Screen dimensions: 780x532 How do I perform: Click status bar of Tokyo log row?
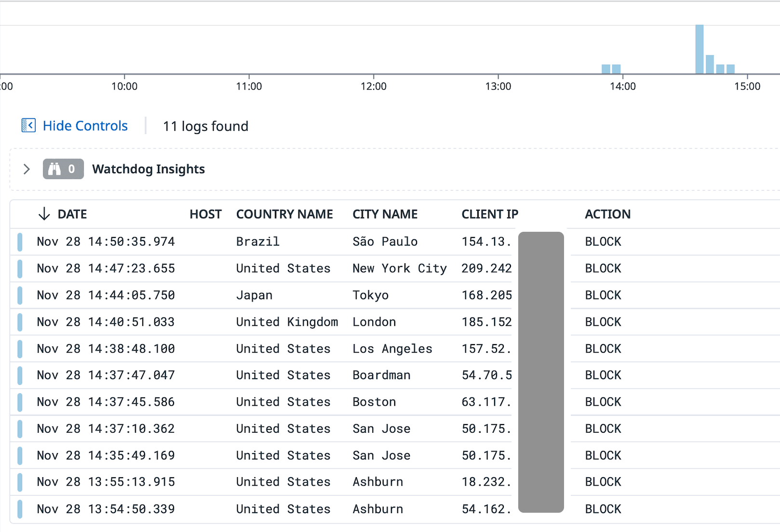[x=20, y=295]
